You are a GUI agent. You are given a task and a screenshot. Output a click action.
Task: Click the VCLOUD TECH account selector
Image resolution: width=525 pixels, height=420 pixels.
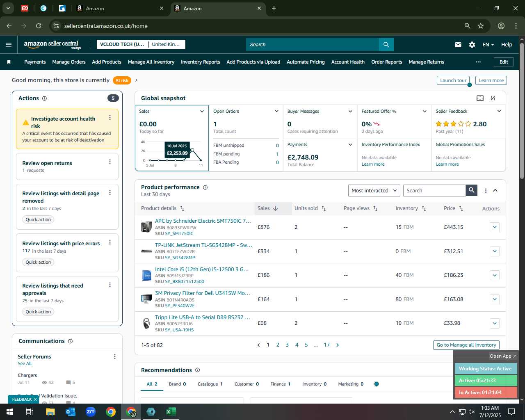(x=122, y=44)
